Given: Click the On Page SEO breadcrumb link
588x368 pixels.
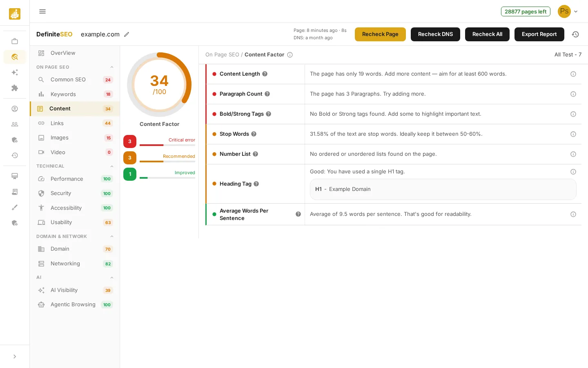Looking at the screenshot, I should [x=222, y=55].
